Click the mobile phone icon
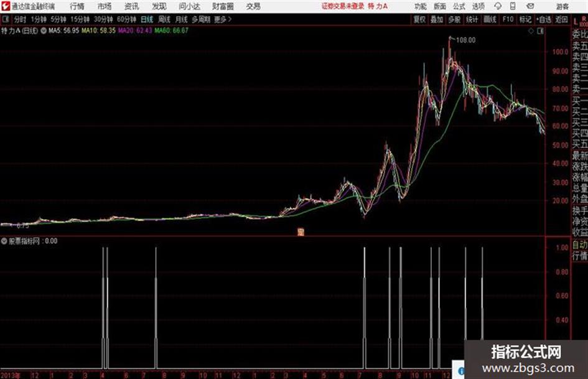Image resolution: width=588 pixels, height=379 pixels. coord(513,6)
